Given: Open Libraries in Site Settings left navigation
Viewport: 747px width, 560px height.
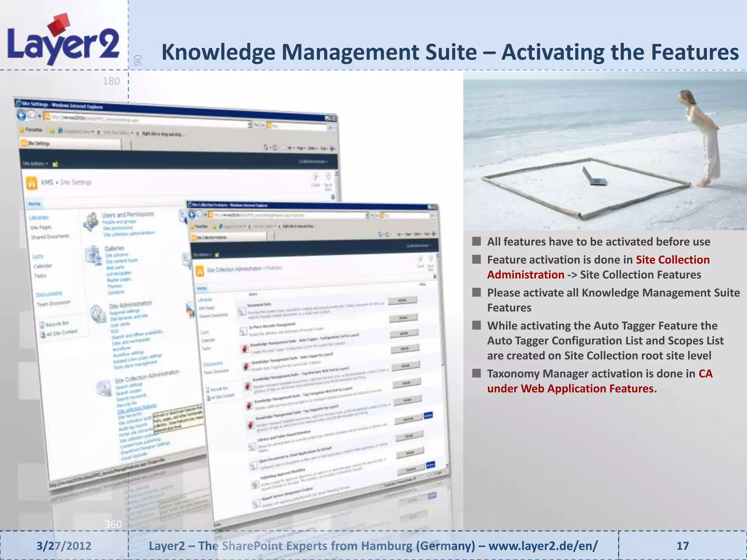Looking at the screenshot, I should pyautogui.click(x=38, y=218).
